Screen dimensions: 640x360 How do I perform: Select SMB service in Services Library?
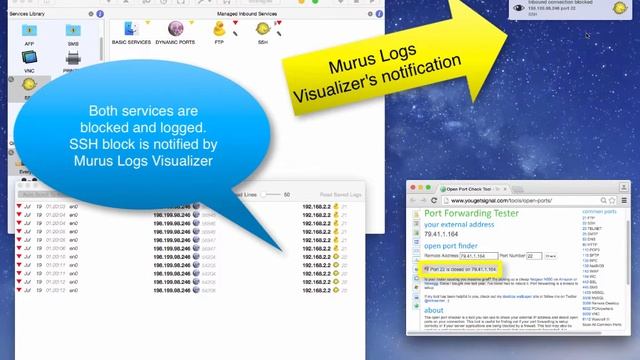(73, 34)
